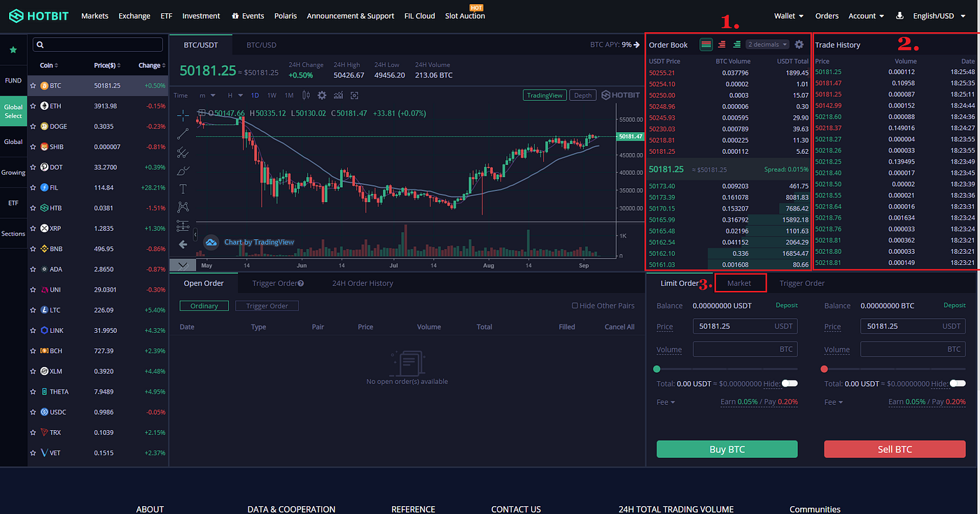Open order book settings gear
Image resolution: width=980 pixels, height=514 pixels.
coord(799,44)
